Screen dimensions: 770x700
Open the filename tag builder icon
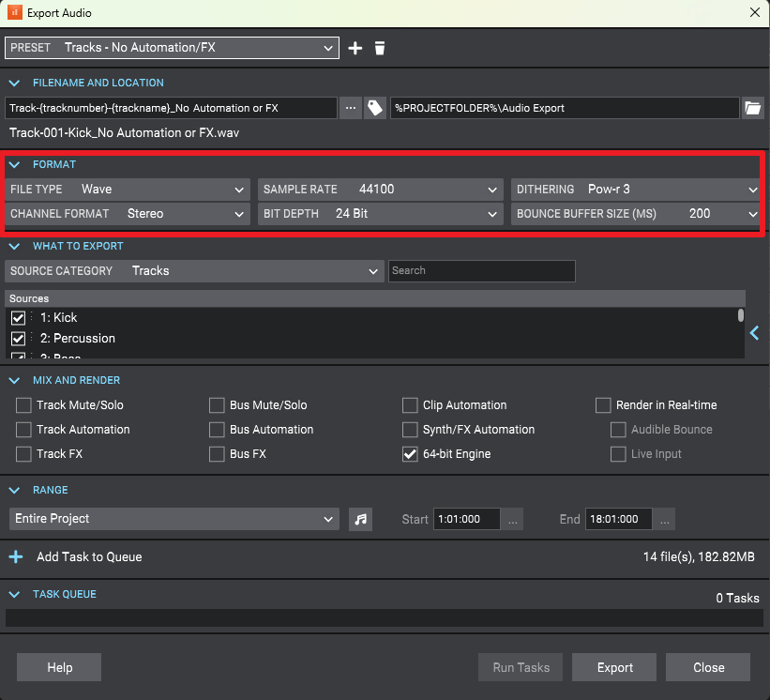(x=375, y=108)
